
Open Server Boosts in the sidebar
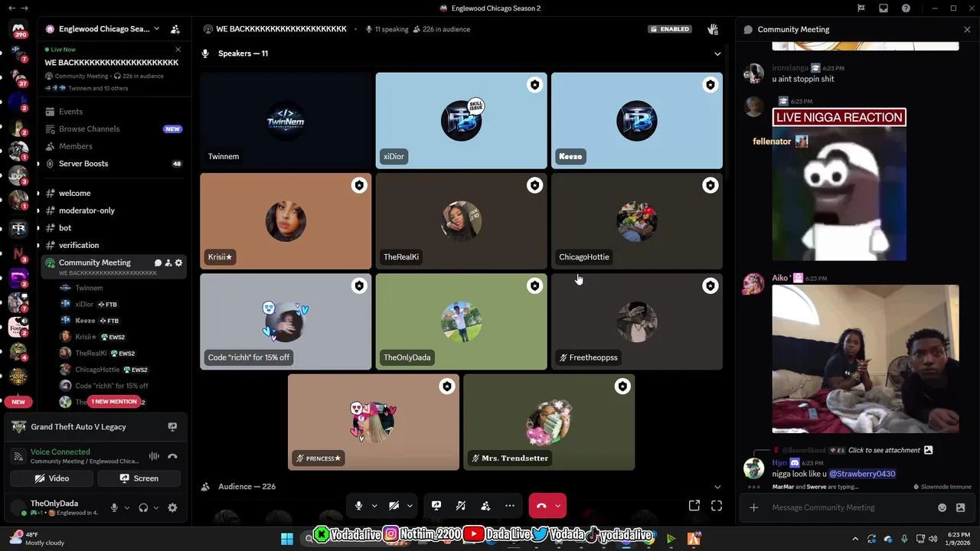pos(113,164)
